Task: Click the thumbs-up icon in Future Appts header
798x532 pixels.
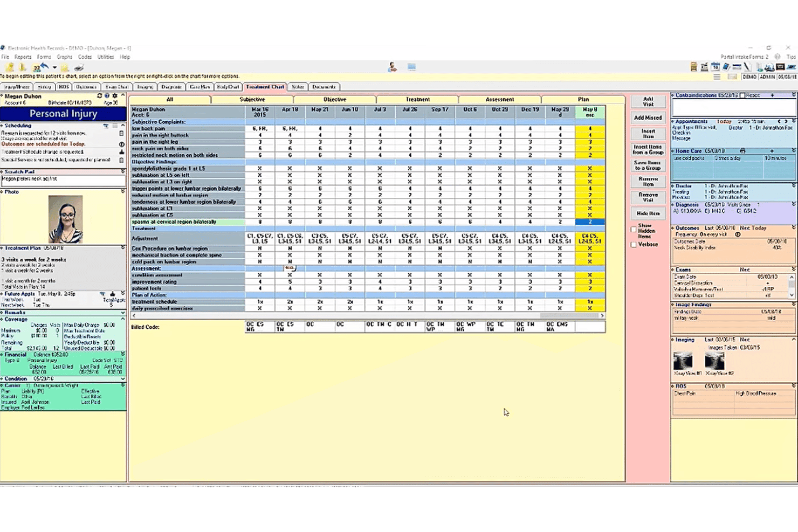Action: click(x=112, y=294)
